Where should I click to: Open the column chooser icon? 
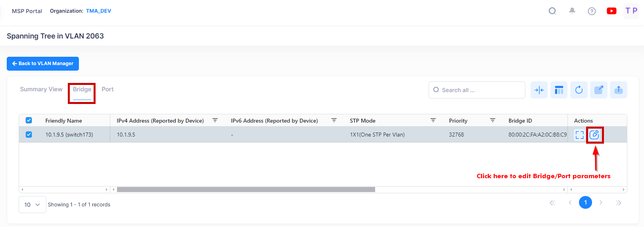coord(559,90)
